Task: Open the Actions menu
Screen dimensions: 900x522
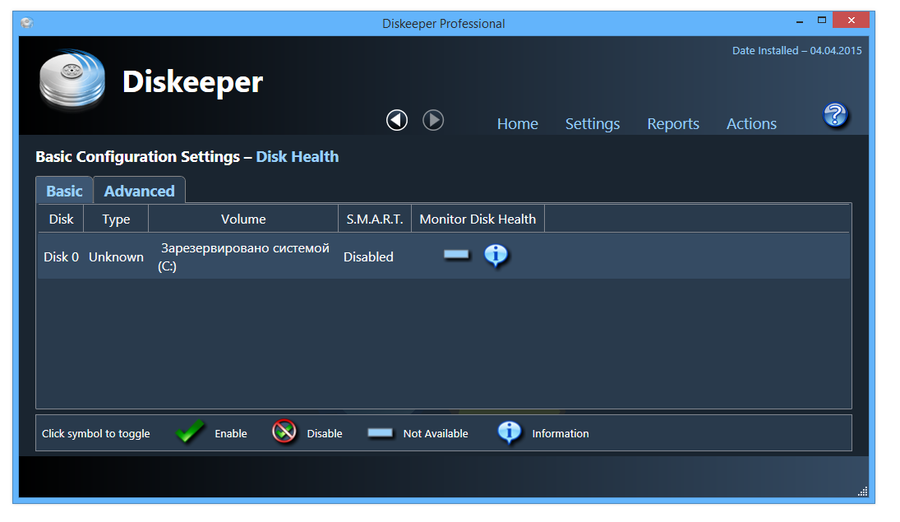Action: pyautogui.click(x=751, y=124)
